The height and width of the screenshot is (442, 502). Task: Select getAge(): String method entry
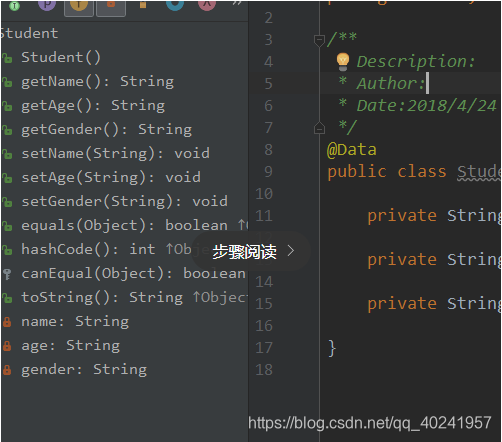(x=93, y=106)
